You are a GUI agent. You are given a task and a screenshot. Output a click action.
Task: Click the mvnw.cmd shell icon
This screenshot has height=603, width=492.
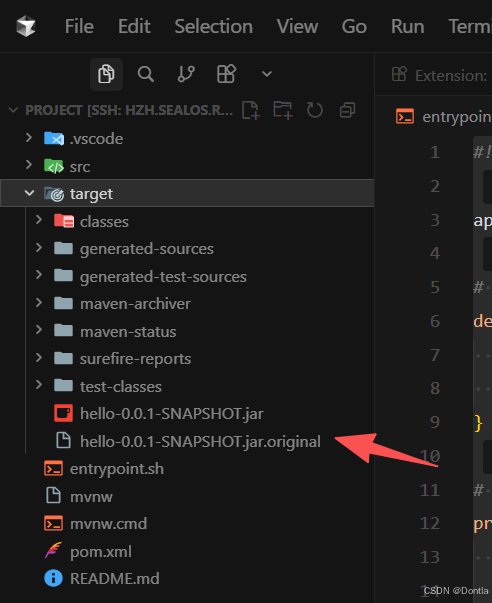pyautogui.click(x=53, y=523)
